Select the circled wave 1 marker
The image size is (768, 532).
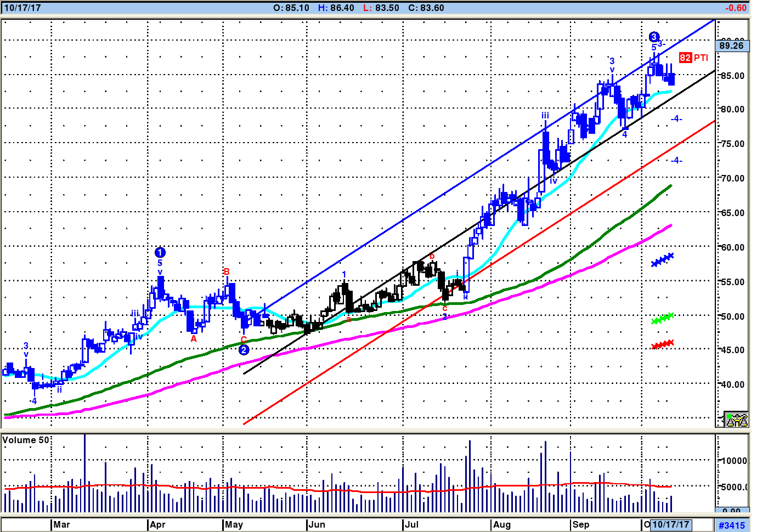[x=160, y=252]
